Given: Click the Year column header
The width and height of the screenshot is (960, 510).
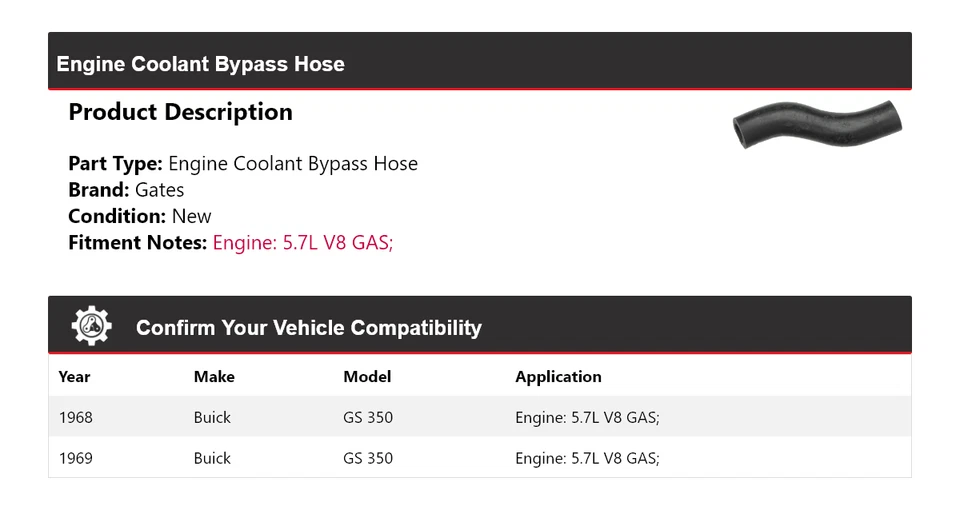Looking at the screenshot, I should [x=74, y=377].
